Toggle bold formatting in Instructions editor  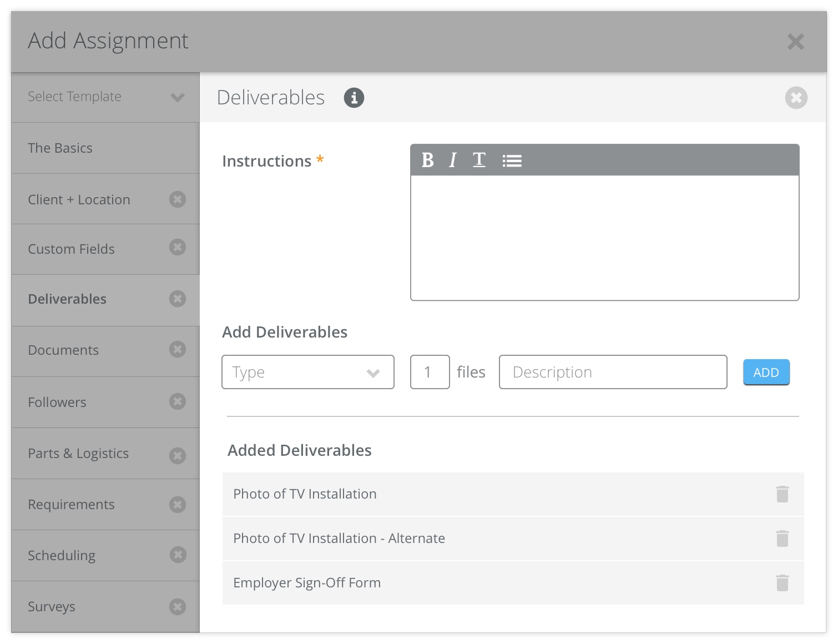pos(427,160)
